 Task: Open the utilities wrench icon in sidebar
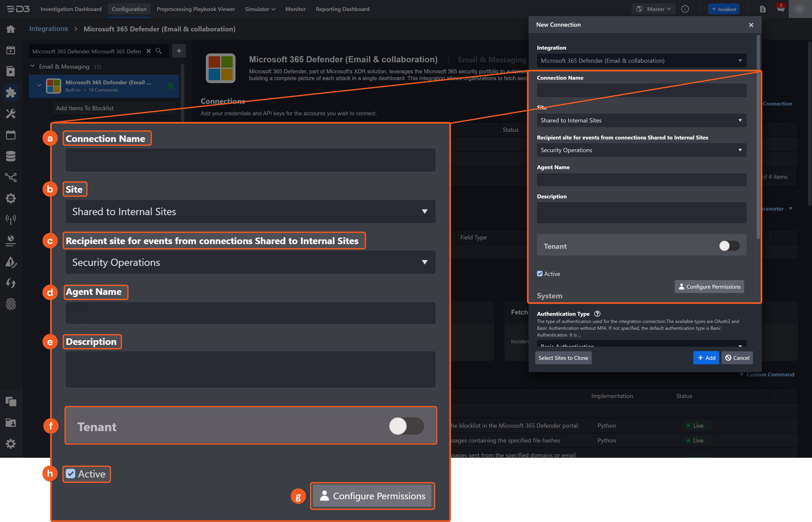(11, 113)
